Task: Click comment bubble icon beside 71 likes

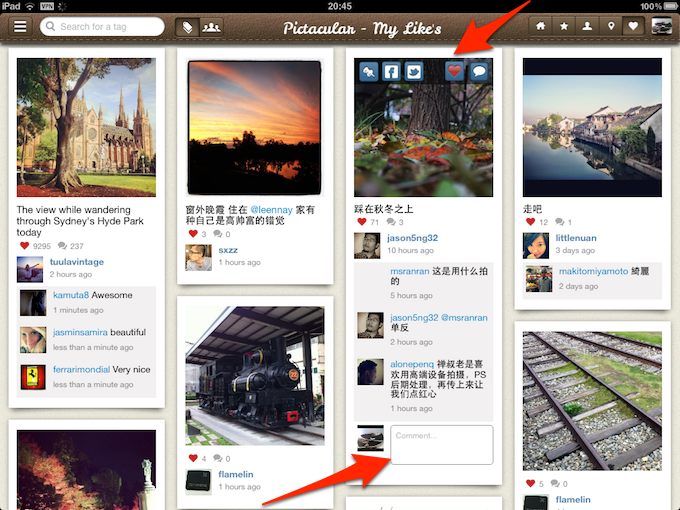Action: coord(391,222)
